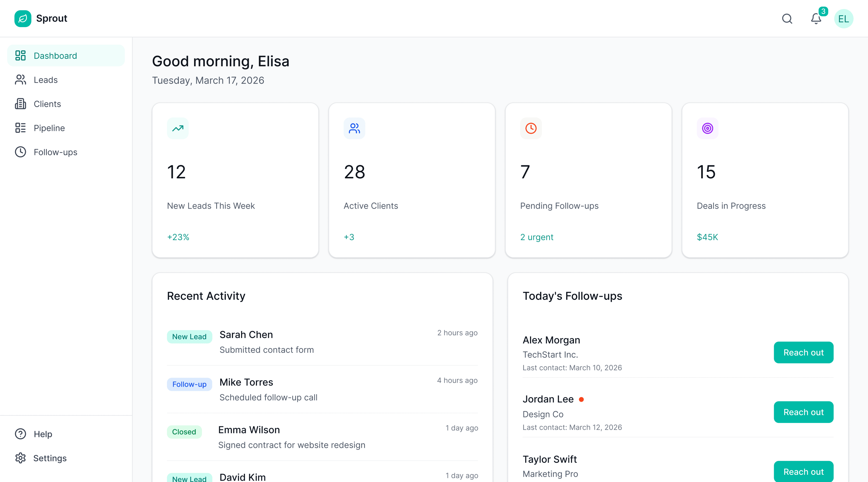Open Sarah Chen's recent activity entry
This screenshot has height=482, width=868.
[x=246, y=335]
